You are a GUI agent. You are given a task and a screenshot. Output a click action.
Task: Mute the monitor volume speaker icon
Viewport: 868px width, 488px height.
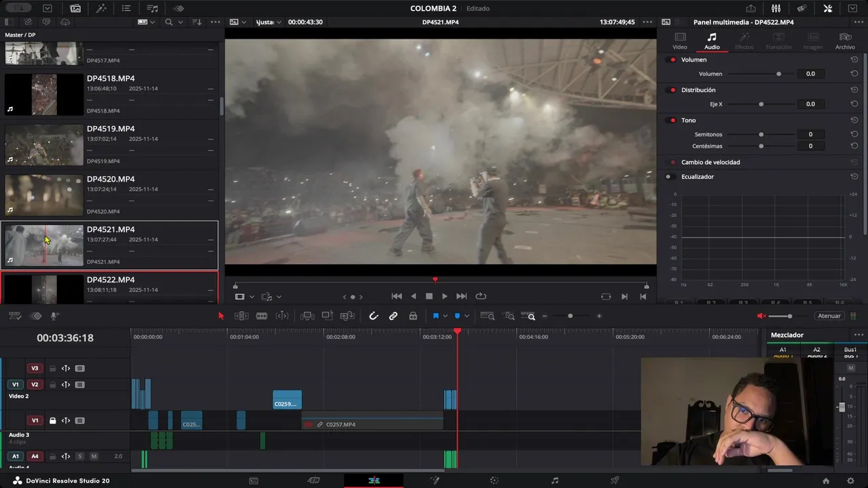pos(762,316)
